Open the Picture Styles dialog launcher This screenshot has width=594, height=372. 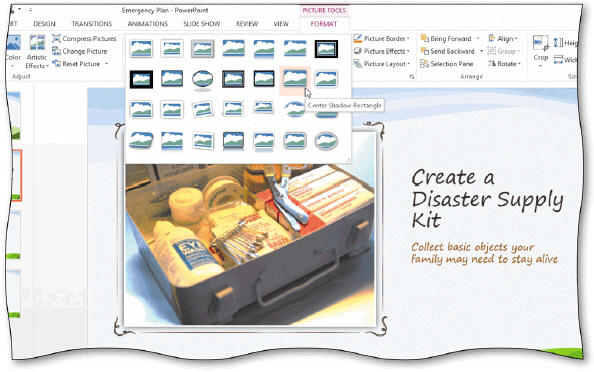pyautogui.click(x=412, y=77)
